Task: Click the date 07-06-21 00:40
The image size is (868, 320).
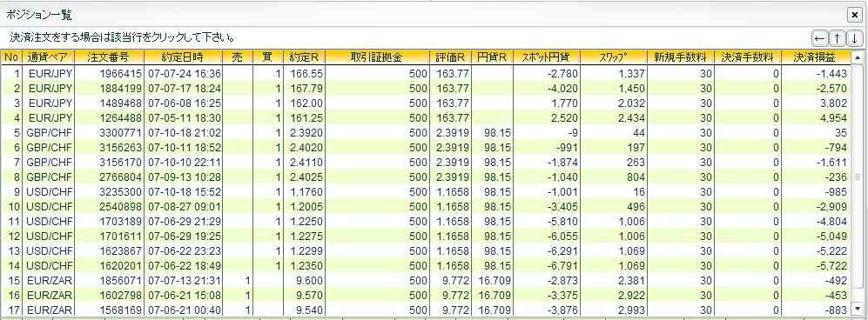Action: coord(185,310)
